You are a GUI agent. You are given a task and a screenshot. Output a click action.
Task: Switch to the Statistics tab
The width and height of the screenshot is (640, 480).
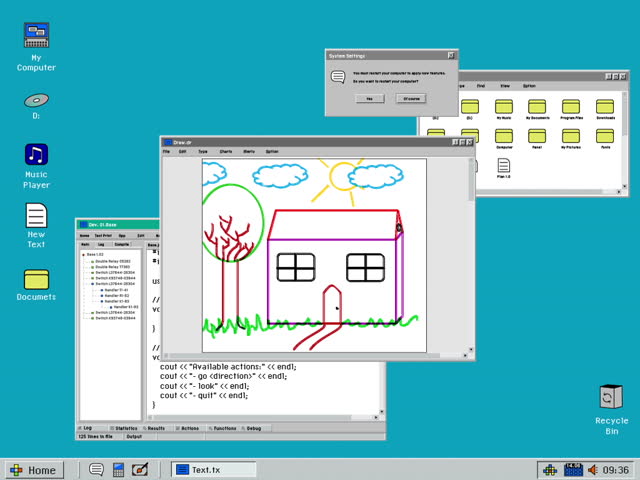pyautogui.click(x=126, y=428)
